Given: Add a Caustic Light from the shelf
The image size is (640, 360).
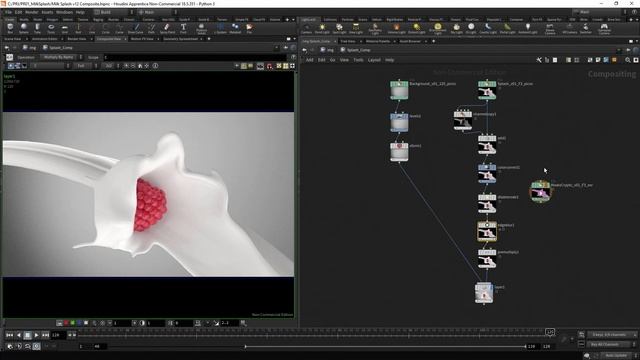Looking at the screenshot, I should pyautogui.click(x=488, y=29).
